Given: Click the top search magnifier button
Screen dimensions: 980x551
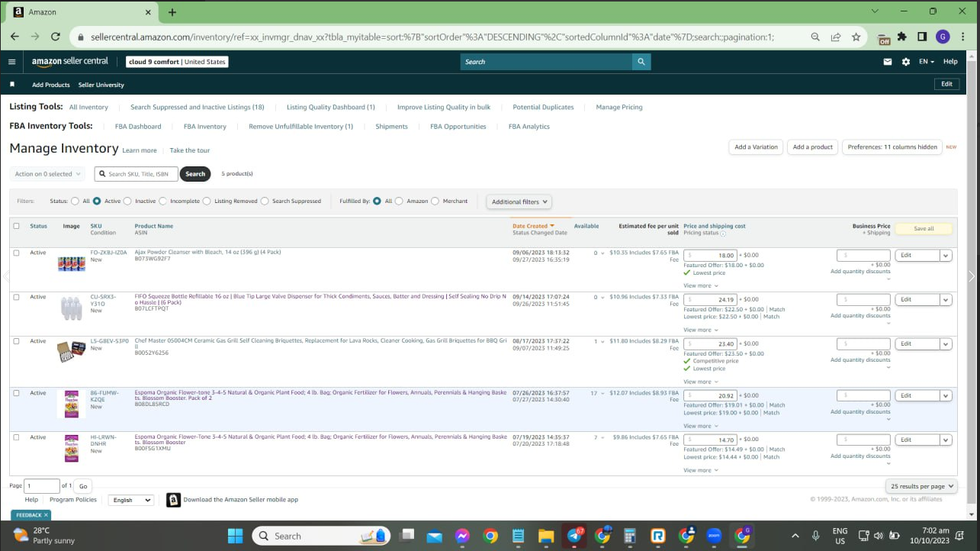Looking at the screenshot, I should (x=641, y=62).
